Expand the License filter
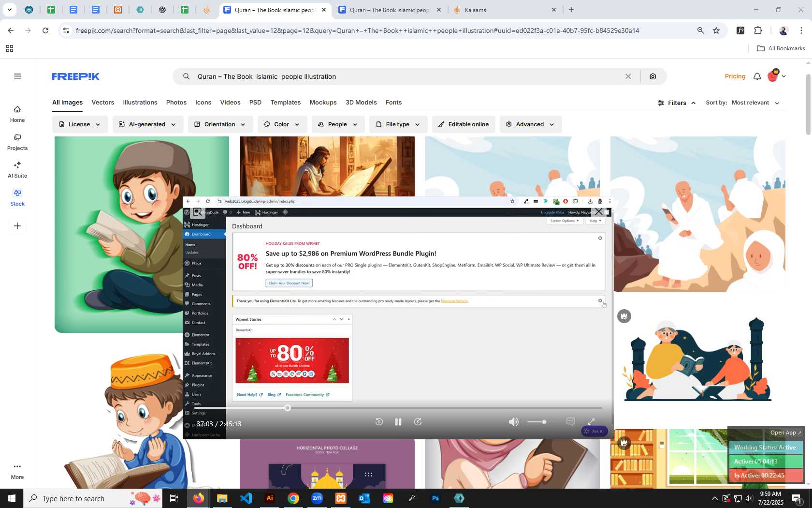The height and width of the screenshot is (508, 812). coord(80,124)
